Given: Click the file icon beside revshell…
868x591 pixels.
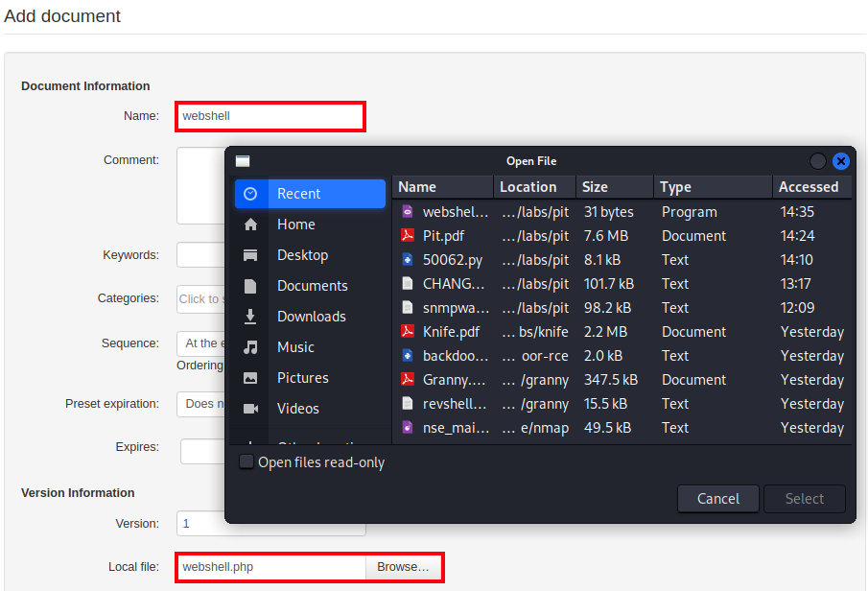Looking at the screenshot, I should point(408,403).
